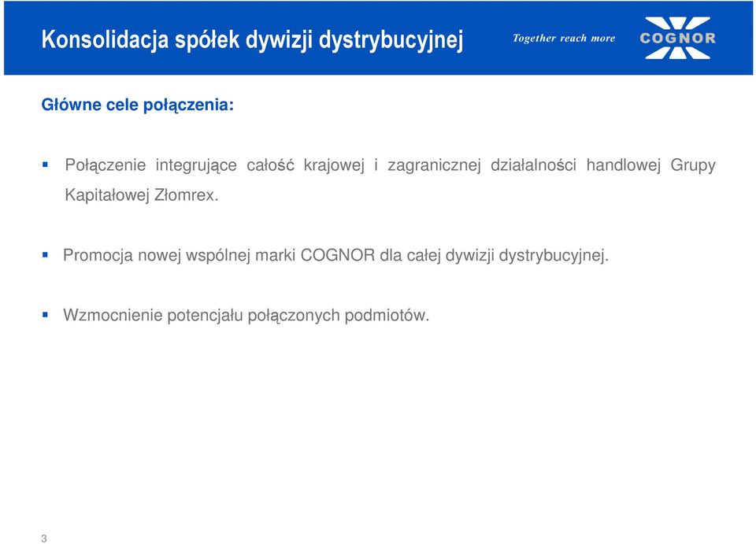This screenshot has height=544, width=756.
Task: Click the bullet line starting 'Połączenie integrujące całość'
Action: click(390, 165)
